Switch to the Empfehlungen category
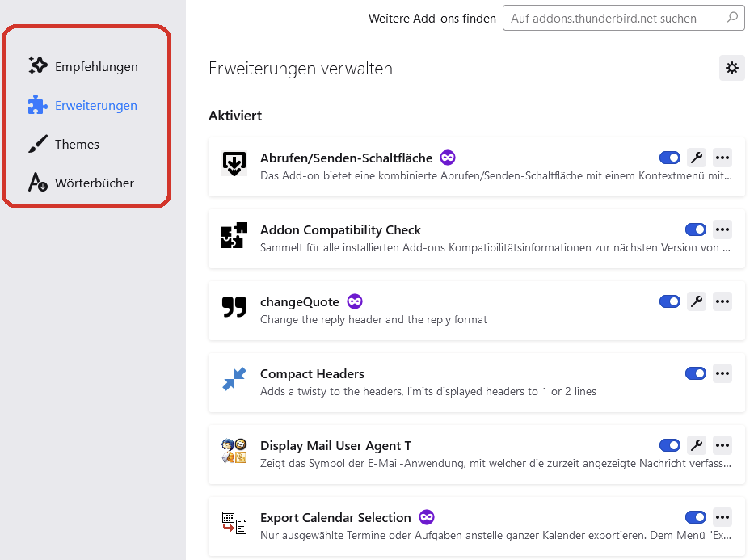This screenshot has width=754, height=560. (96, 66)
